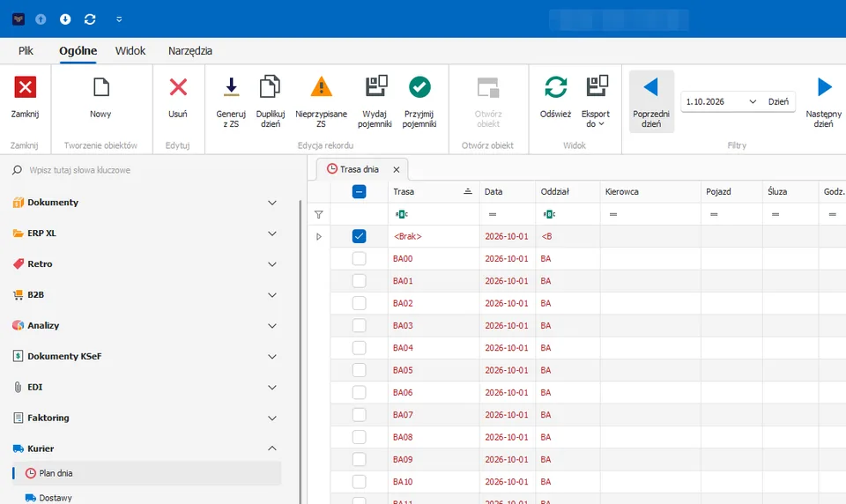Collapse the Kurier sidebar section
846x504 pixels.
click(x=272, y=448)
